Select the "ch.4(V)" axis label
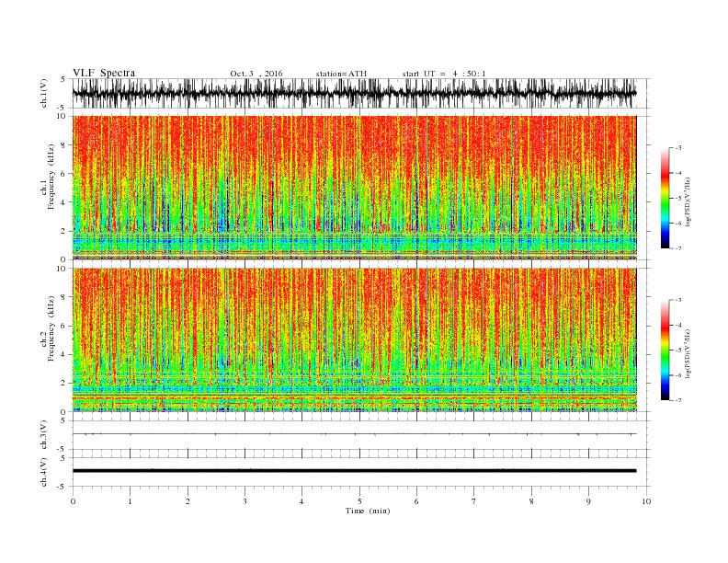728x563 pixels. pos(44,472)
